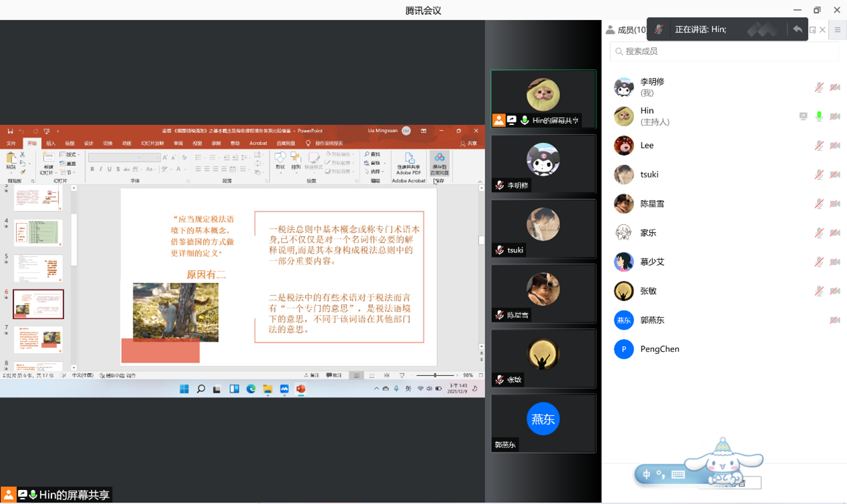Click the muted microphone icon in floating bar

[659, 29]
